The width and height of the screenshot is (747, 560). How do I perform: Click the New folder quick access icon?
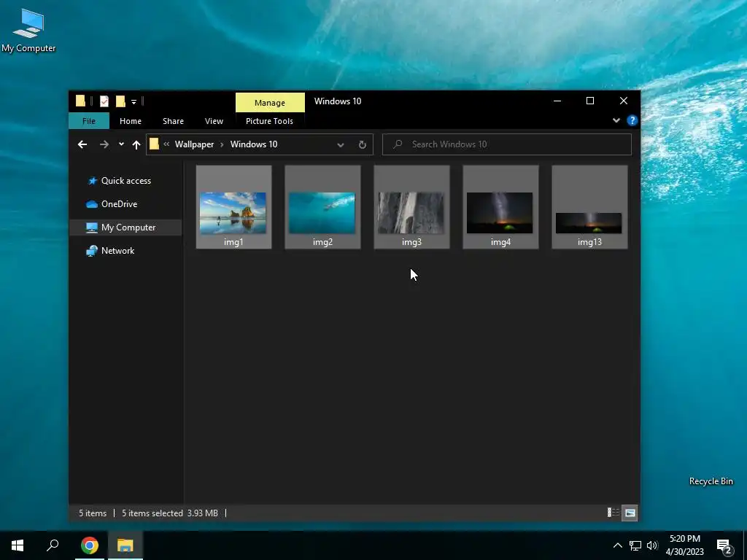click(120, 101)
